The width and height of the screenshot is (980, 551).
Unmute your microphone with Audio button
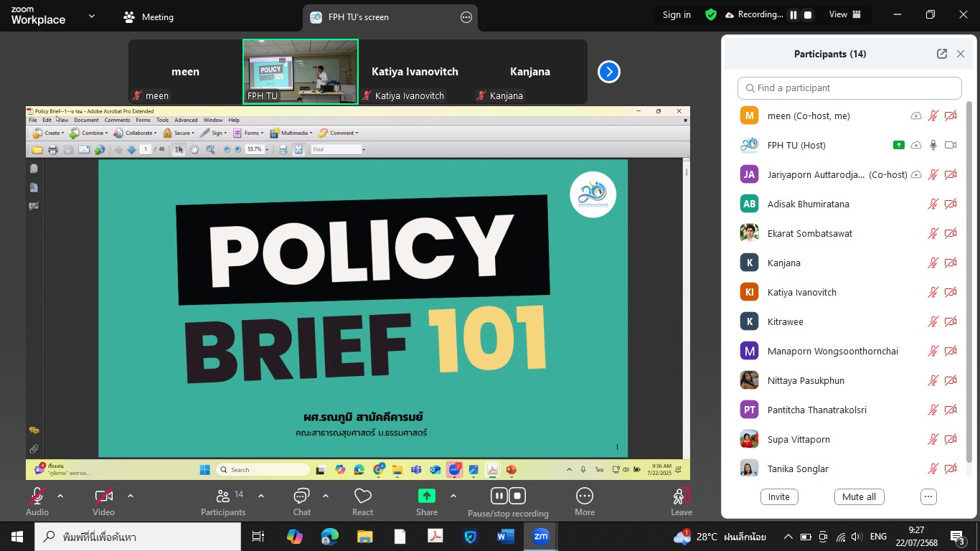(x=37, y=496)
